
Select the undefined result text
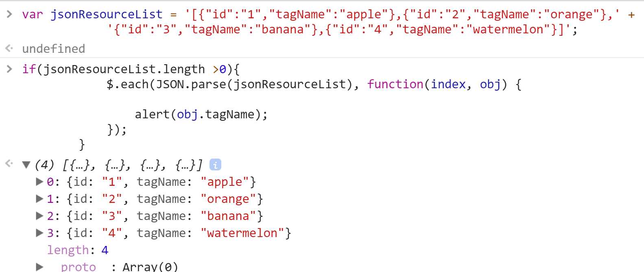click(53, 49)
